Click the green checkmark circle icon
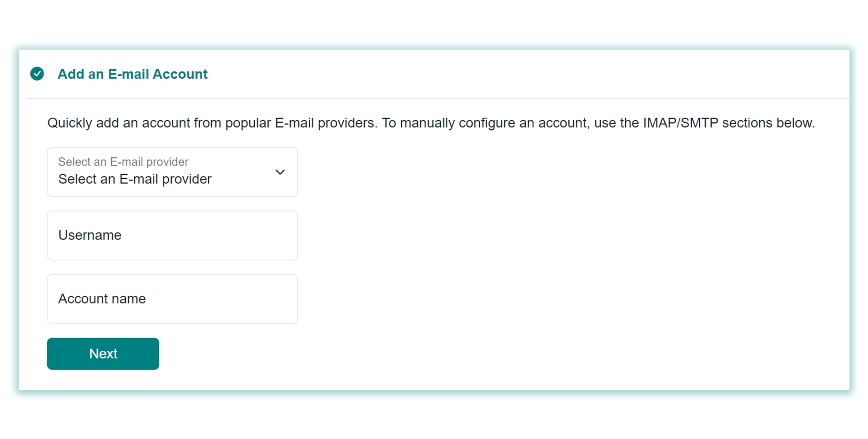The width and height of the screenshot is (868, 439). pos(37,74)
